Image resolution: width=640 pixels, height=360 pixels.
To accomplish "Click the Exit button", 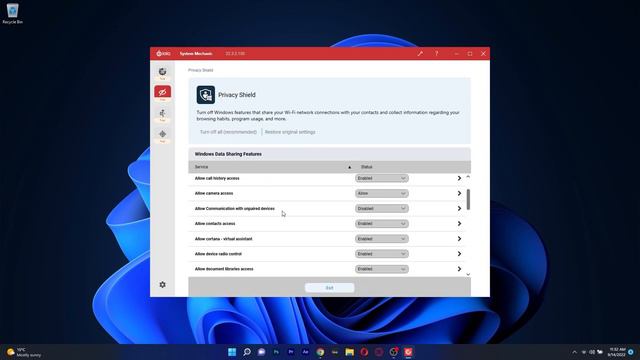I will (x=329, y=288).
